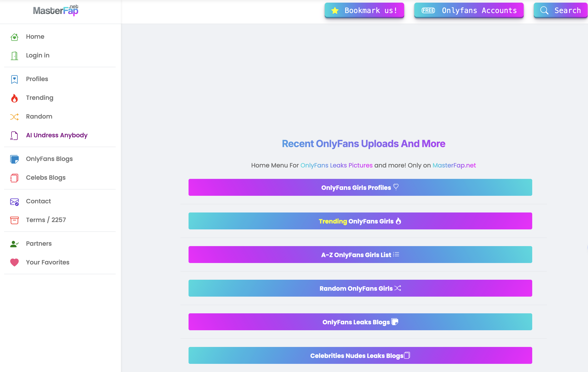Click the heart icon on Girls Profiles banner
The image size is (588, 372).
coord(396,187)
